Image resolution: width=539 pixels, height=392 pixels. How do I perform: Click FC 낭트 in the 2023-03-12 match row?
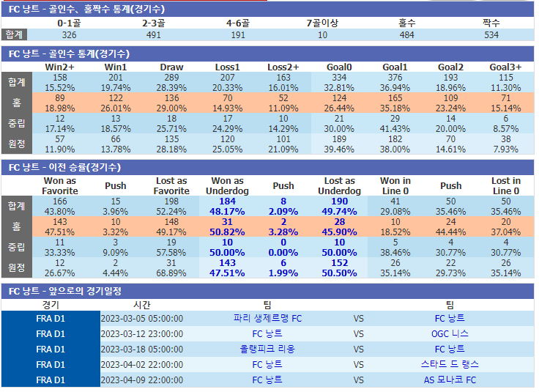pos(267,334)
